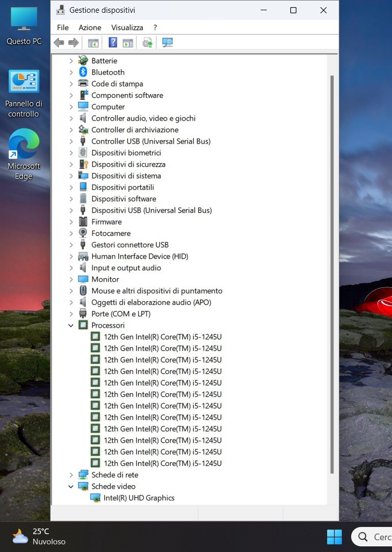Screen dimensions: 392x552
Task: Select Microsoft Edge desktop shortcut
Action: [24, 154]
